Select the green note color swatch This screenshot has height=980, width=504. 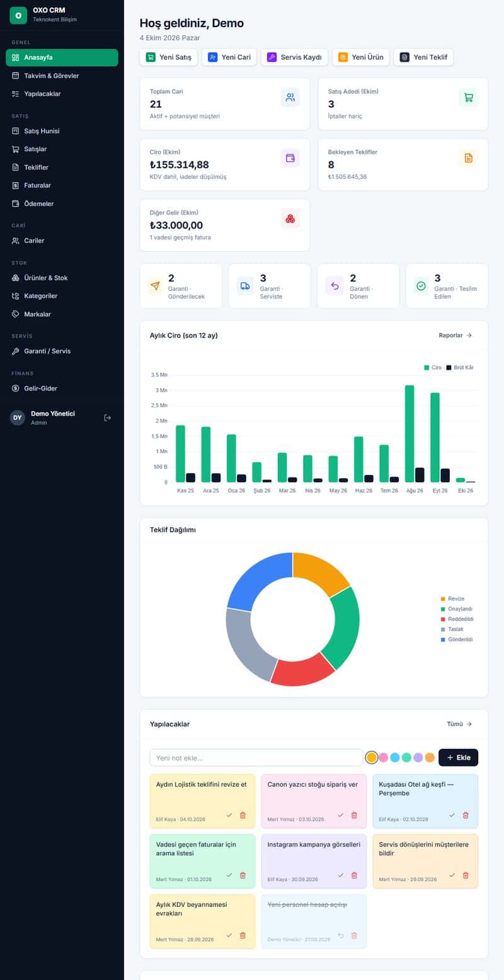click(406, 758)
